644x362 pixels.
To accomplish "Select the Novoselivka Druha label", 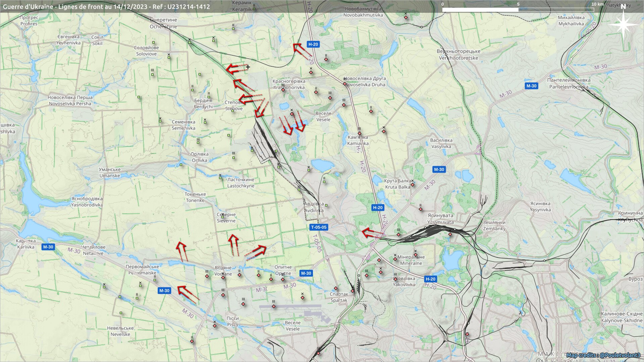I will 365,81.
